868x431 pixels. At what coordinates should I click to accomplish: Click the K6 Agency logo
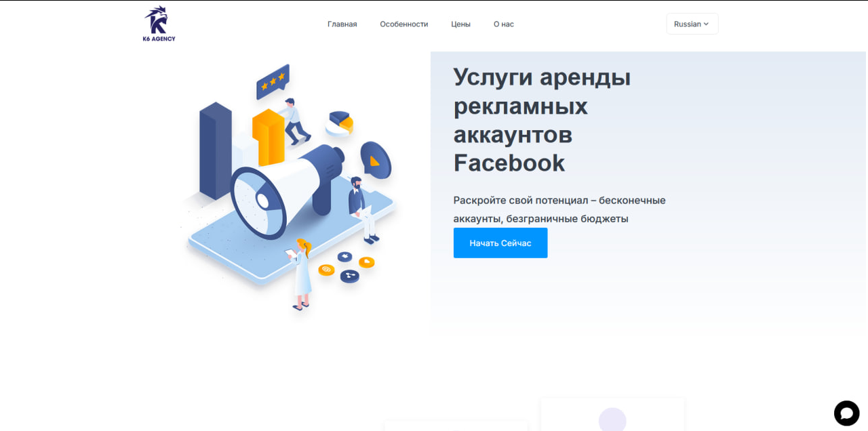click(159, 24)
